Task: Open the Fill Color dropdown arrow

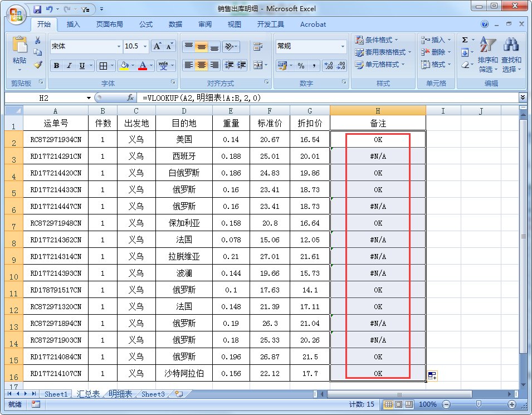Action: [134, 66]
